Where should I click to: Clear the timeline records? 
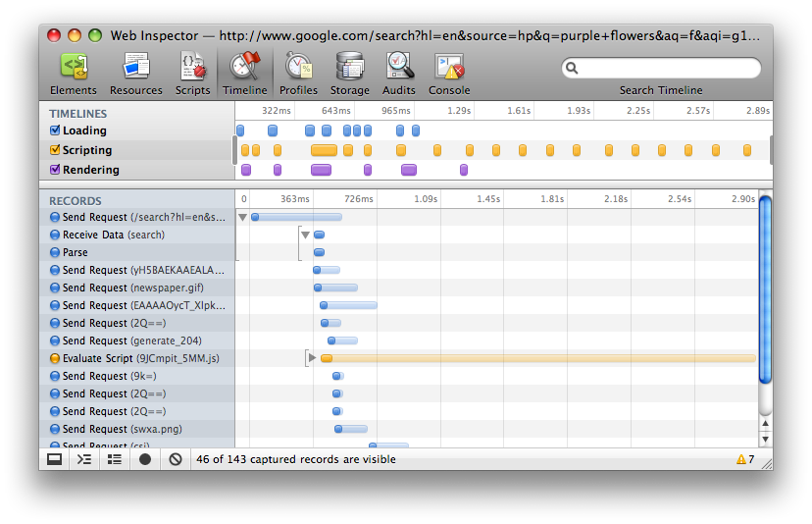[x=176, y=459]
